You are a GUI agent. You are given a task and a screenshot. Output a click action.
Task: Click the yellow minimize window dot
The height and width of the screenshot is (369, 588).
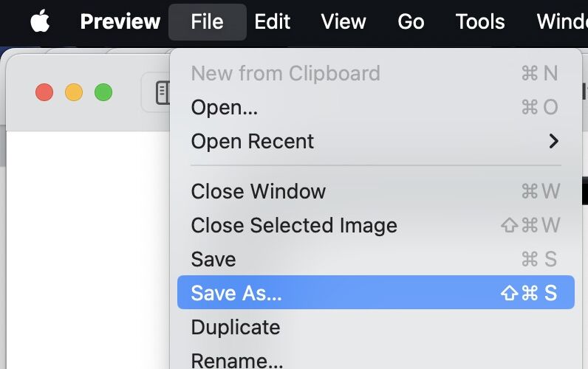pos(74,92)
